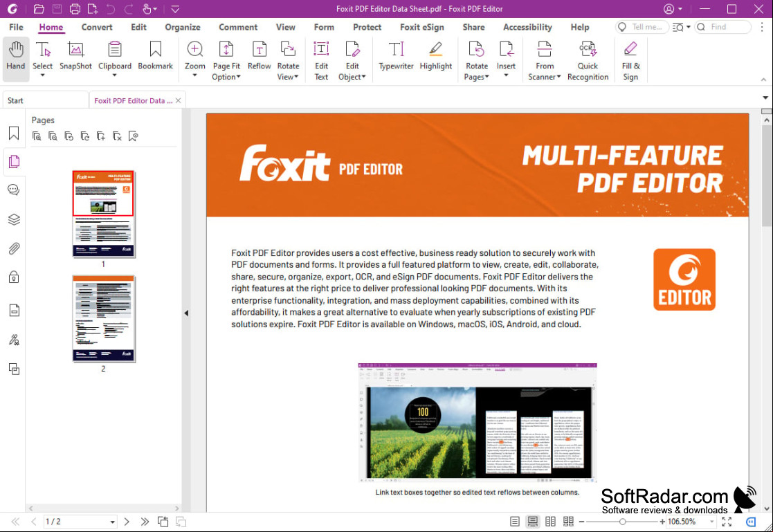The width and height of the screenshot is (773, 532).
Task: Expand the Insert dropdown
Action: click(x=507, y=75)
